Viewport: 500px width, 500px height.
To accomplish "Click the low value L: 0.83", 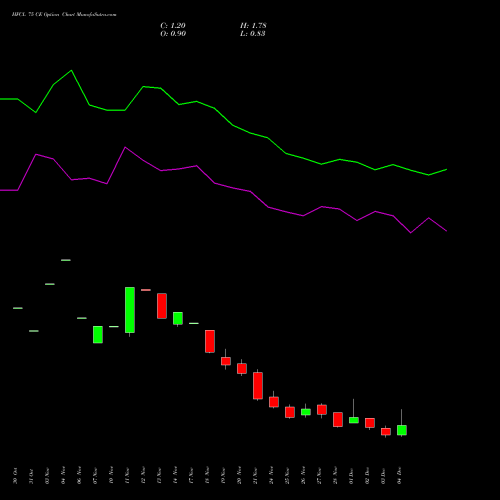I will (x=253, y=34).
